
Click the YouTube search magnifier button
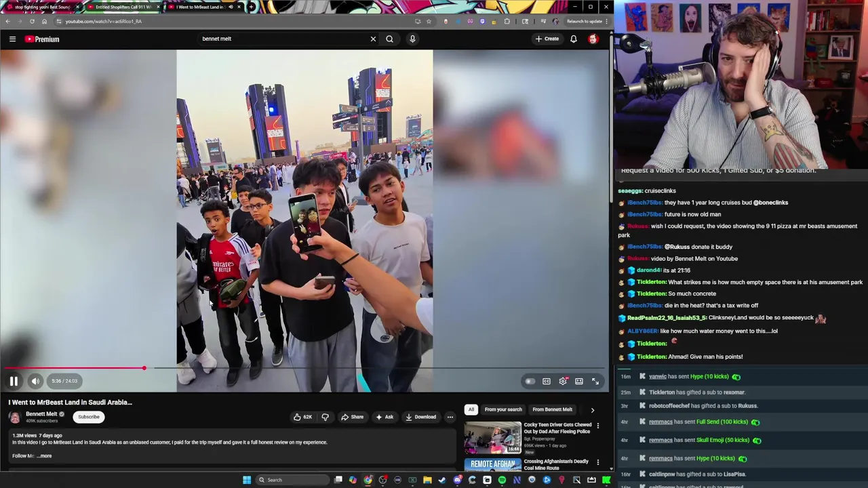pyautogui.click(x=389, y=39)
